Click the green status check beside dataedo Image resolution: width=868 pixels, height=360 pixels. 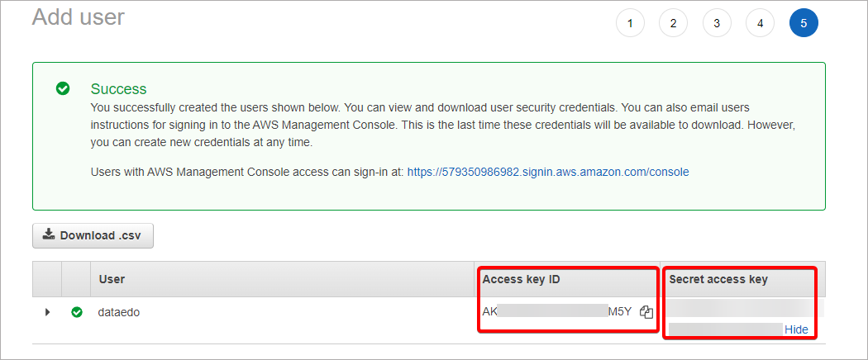pyautogui.click(x=77, y=312)
